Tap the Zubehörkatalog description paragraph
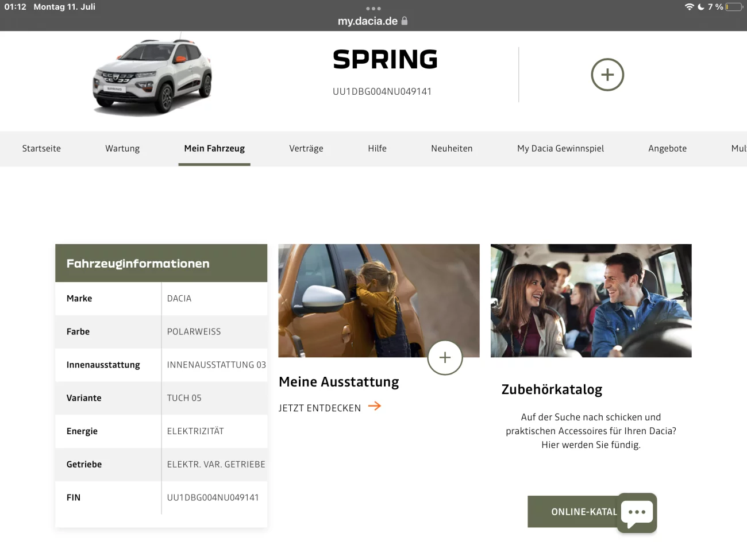 click(x=591, y=431)
